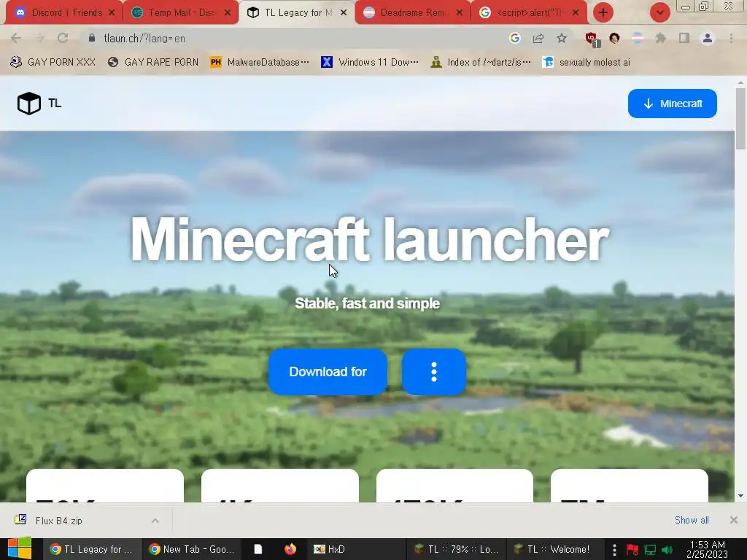Reload the page with the refresh icon
The height and width of the screenshot is (560, 747).
63,38
